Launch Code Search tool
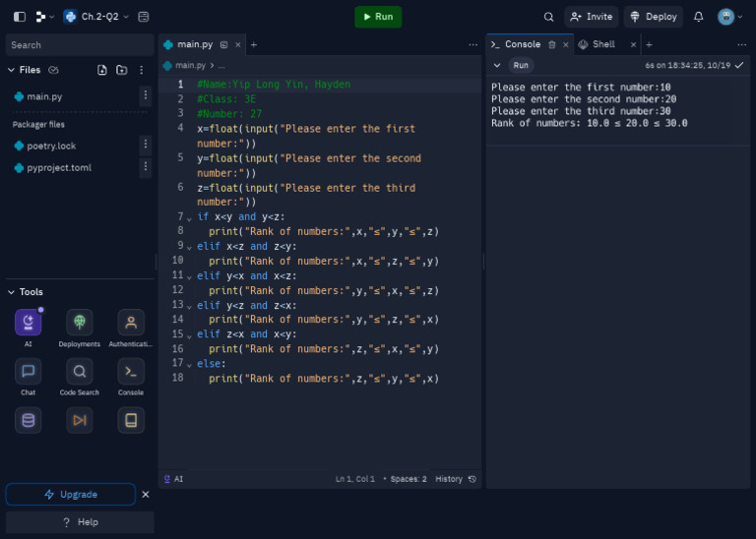This screenshot has width=756, height=539. (x=79, y=372)
